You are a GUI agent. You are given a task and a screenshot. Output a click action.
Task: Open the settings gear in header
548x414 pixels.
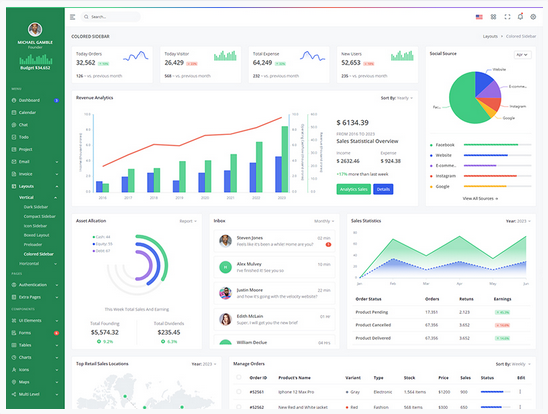click(x=533, y=17)
